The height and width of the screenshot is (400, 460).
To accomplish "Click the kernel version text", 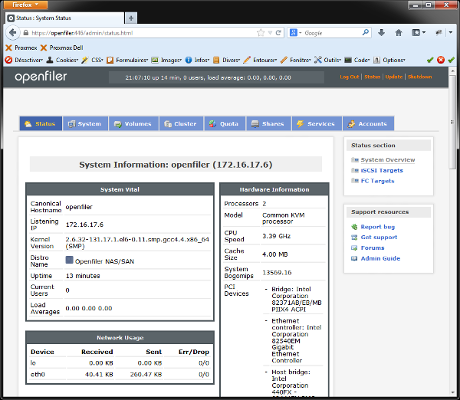I will (137, 243).
